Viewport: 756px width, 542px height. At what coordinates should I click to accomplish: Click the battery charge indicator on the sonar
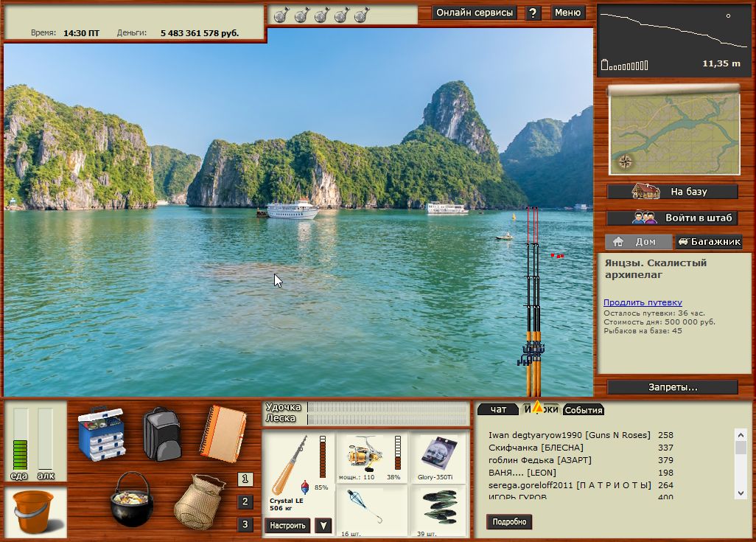[625, 65]
